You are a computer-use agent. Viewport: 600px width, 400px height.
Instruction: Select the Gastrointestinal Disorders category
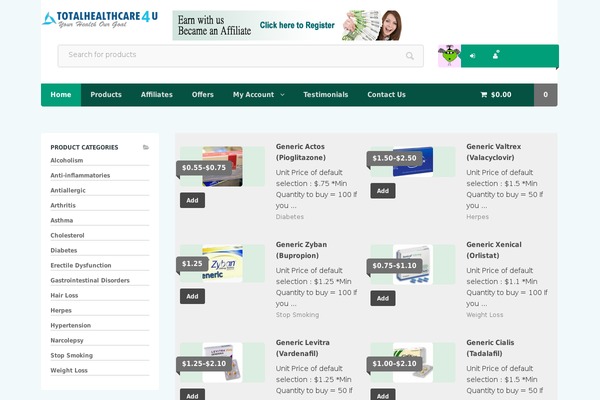[x=90, y=280]
